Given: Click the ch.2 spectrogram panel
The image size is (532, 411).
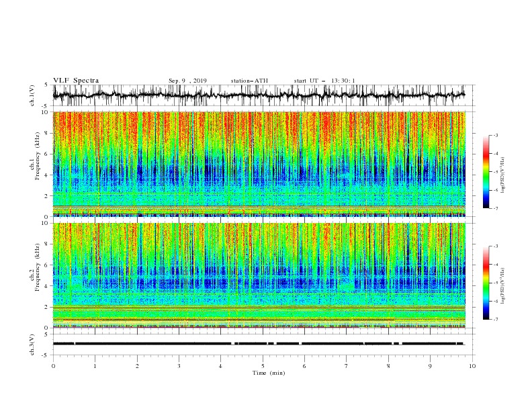Looking at the screenshot, I should click(x=259, y=275).
